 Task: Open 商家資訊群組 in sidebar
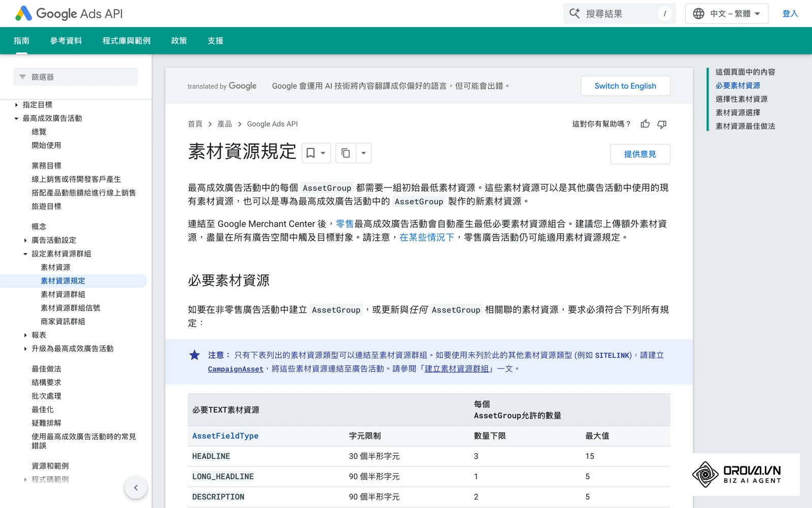(x=63, y=322)
